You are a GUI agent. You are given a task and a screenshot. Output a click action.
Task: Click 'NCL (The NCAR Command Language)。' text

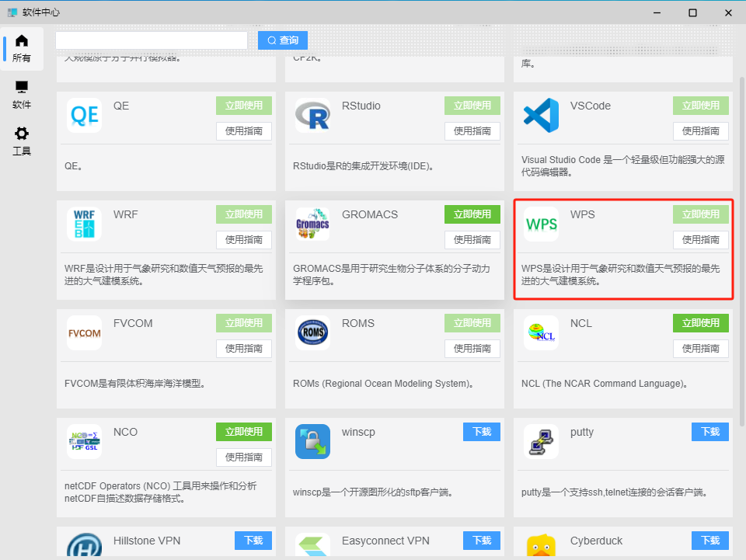605,384
